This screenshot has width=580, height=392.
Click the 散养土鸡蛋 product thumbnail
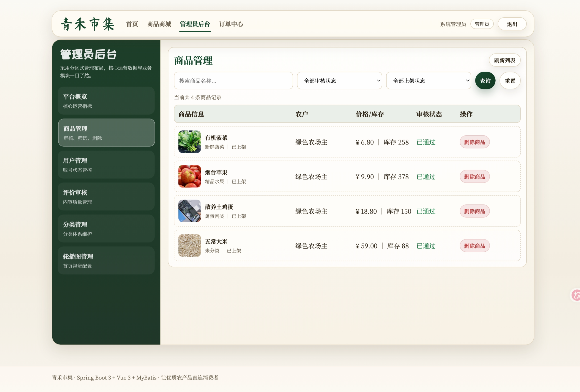189,211
